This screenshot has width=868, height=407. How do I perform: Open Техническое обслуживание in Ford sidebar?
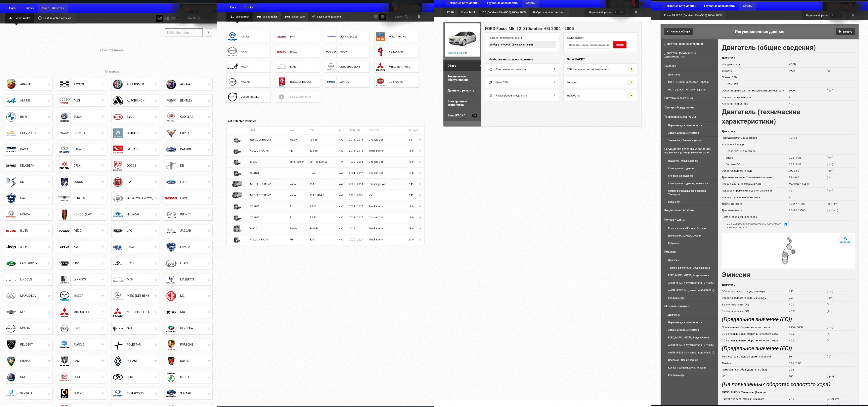[x=462, y=78]
